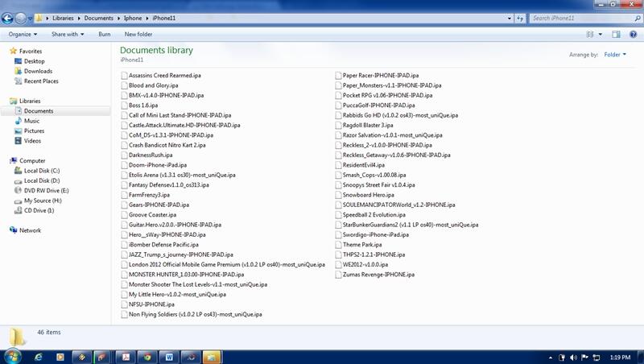Click the Forward navigation arrow button
Image resolution: width=644 pixels, height=364 pixels.
pyautogui.click(x=20, y=18)
